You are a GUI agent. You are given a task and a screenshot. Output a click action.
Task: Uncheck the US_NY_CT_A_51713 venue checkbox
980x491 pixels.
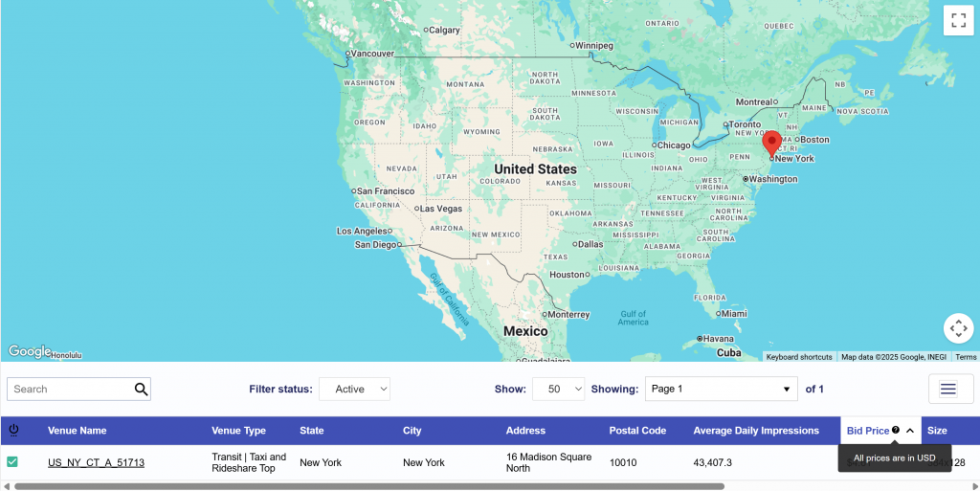coord(12,461)
